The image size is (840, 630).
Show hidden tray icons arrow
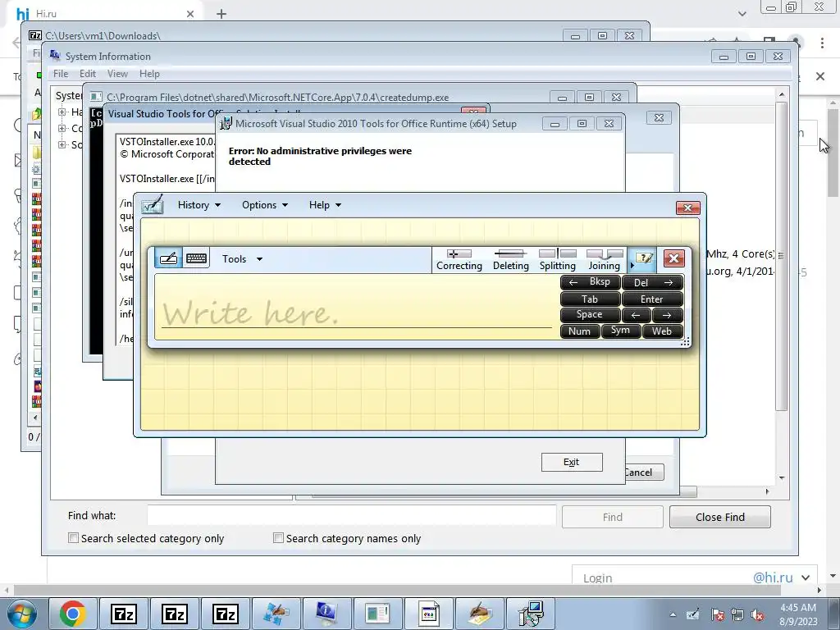coord(673,615)
